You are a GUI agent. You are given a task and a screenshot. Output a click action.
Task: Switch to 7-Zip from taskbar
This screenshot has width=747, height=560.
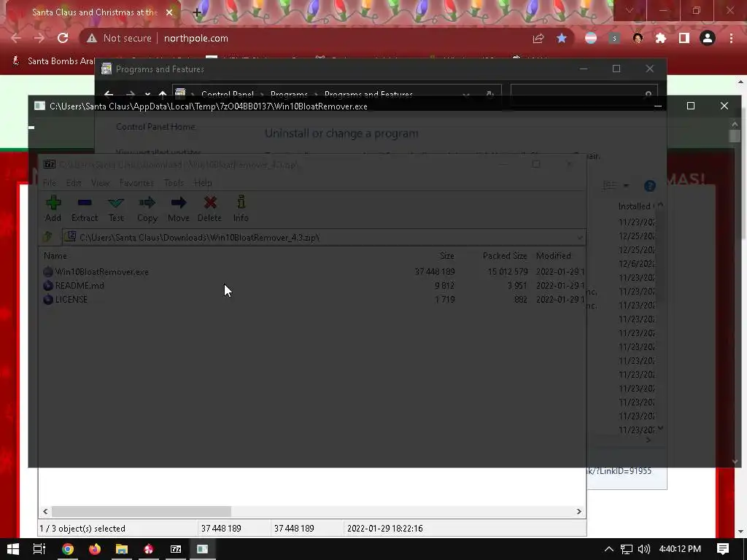coord(176,549)
